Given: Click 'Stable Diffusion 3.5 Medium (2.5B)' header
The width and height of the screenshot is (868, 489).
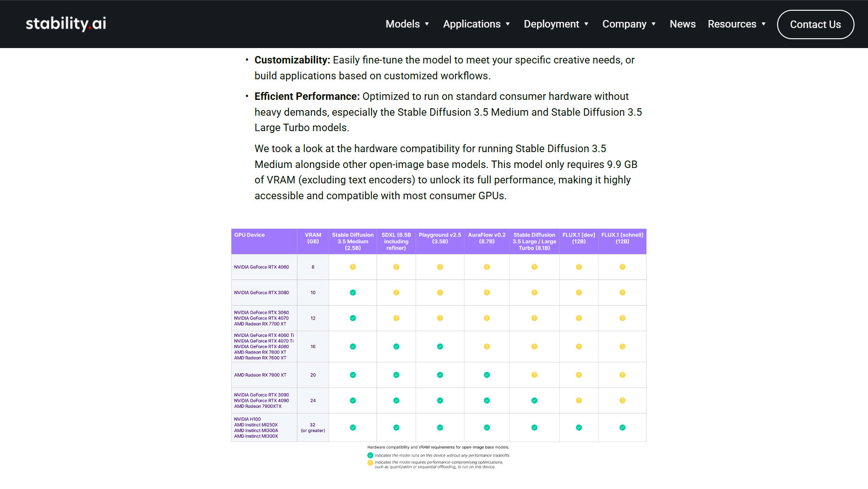Looking at the screenshot, I should [353, 242].
